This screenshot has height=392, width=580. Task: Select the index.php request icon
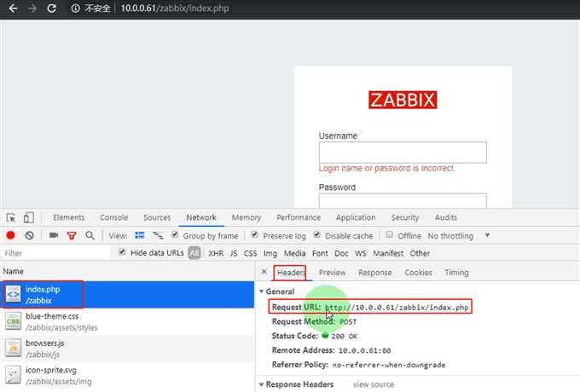tap(13, 295)
